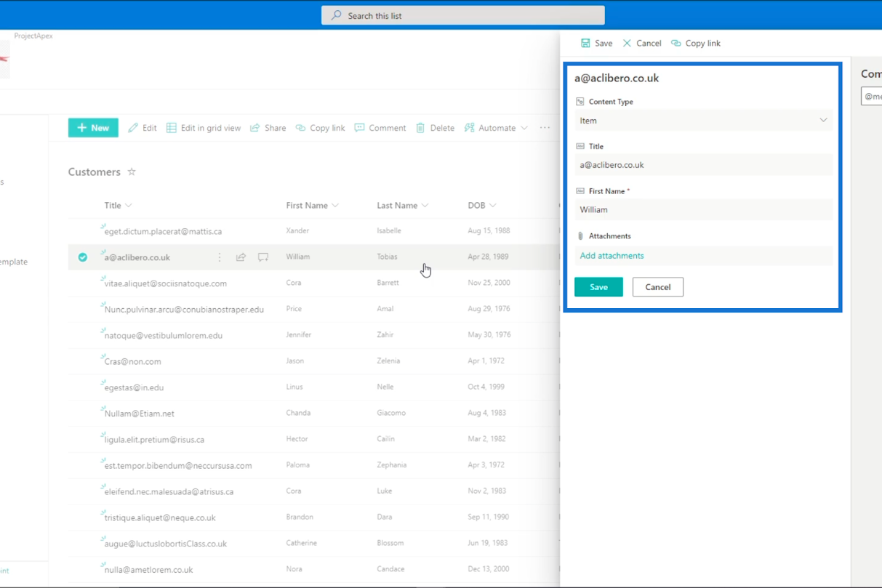Open item Nullam@Etiam.net
Image resolution: width=882 pixels, height=588 pixels.
tap(140, 414)
